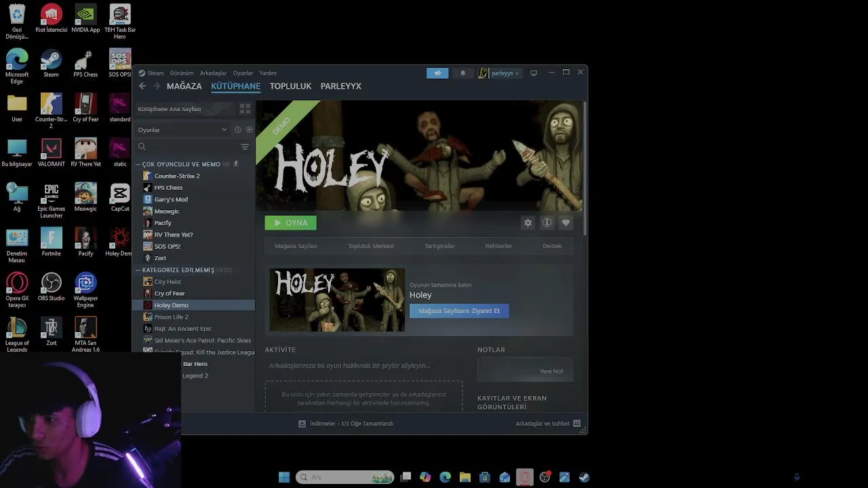This screenshot has height=488, width=868.
Task: Switch library to grid collections view icon
Action: (245, 108)
